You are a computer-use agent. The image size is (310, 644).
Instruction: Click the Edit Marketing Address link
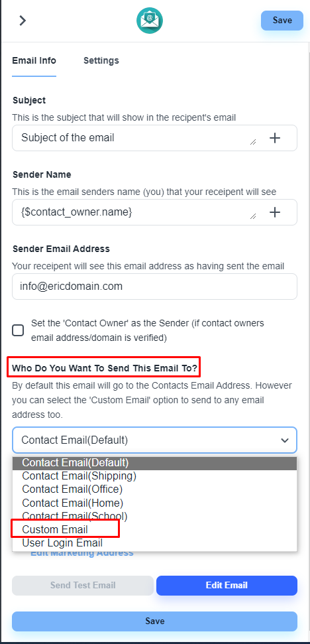pos(82,553)
